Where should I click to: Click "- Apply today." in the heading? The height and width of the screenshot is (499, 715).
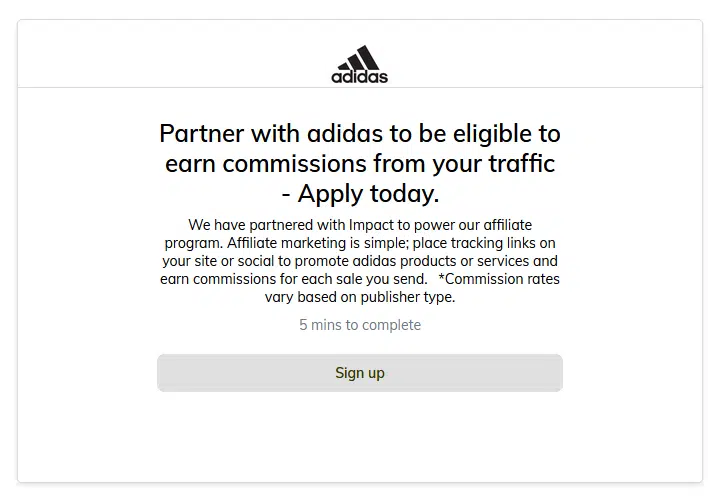360,193
